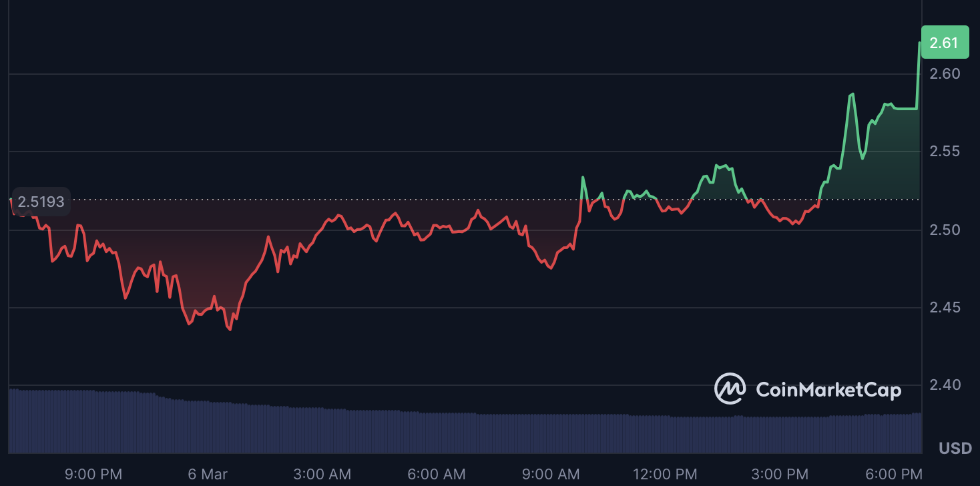Click the 9:00 PM time axis label
Image resolution: width=980 pixels, height=486 pixels.
93,475
